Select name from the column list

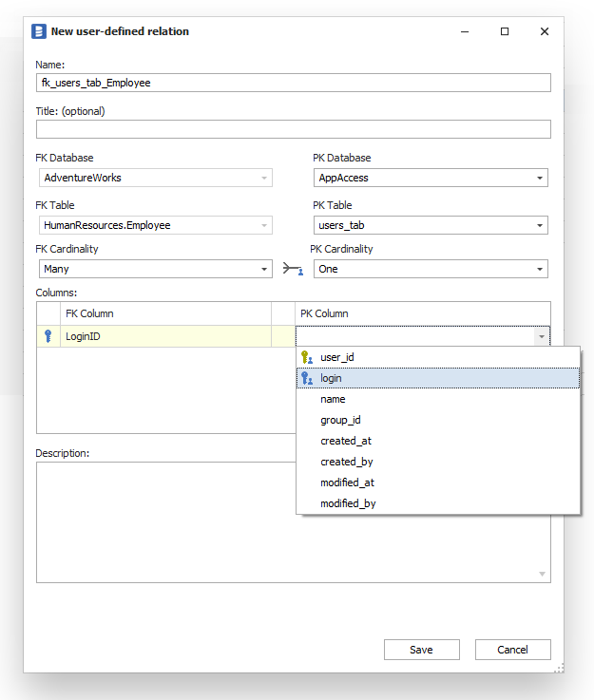click(x=333, y=399)
